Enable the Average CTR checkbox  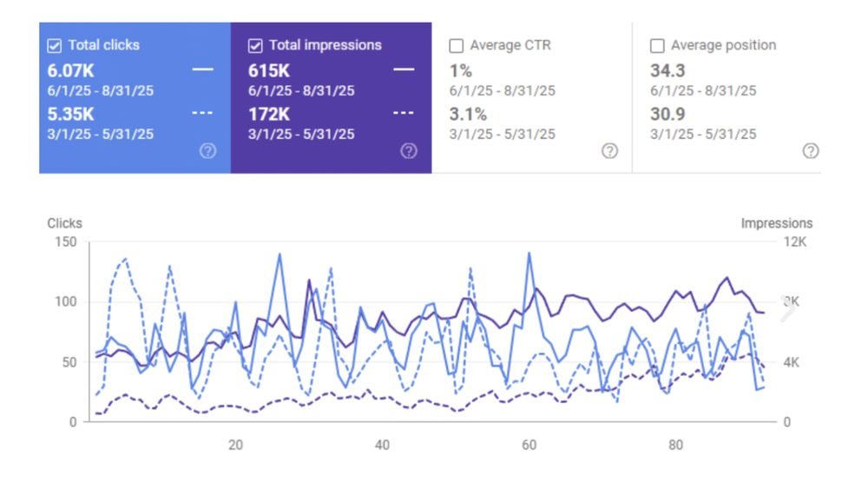tap(457, 45)
